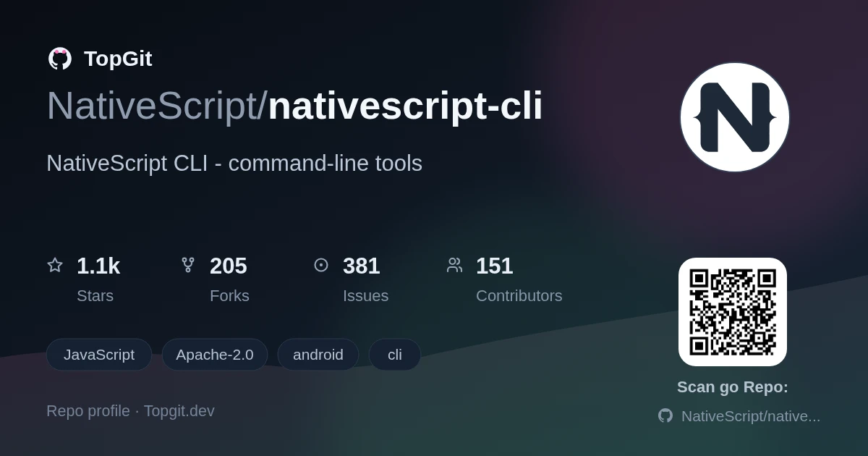
Task: Click the NativeScript round N logo avatar
Action: tap(734, 117)
